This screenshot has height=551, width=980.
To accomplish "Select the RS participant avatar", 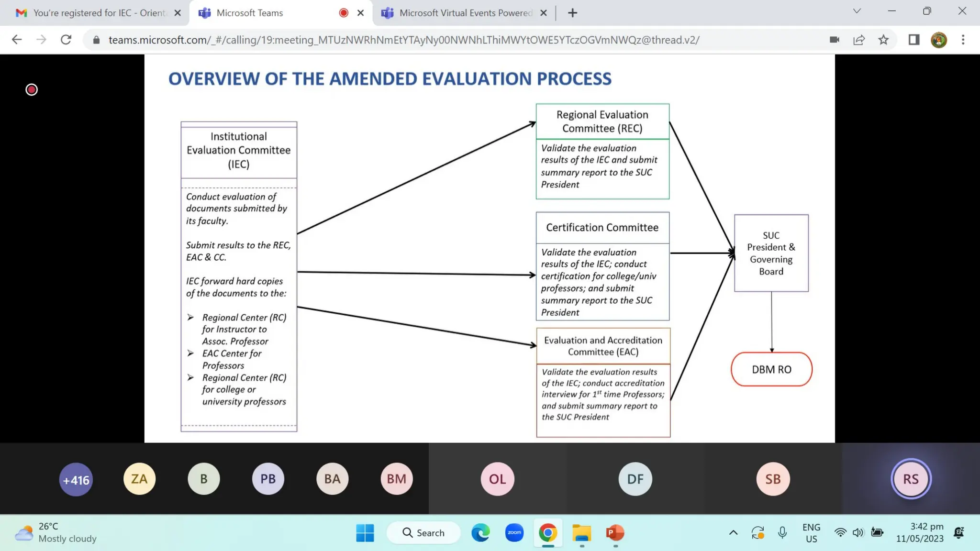I will tap(910, 479).
